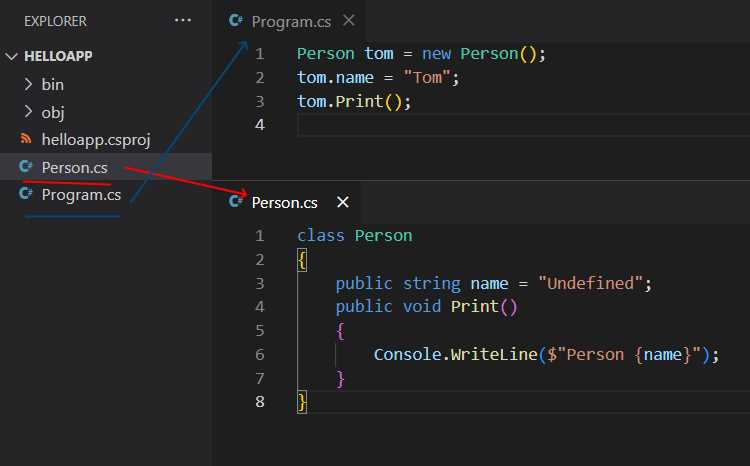Click Console.WriteLine in Person.cs line 6
Viewport: 750px width, 466px height.
click(x=456, y=355)
